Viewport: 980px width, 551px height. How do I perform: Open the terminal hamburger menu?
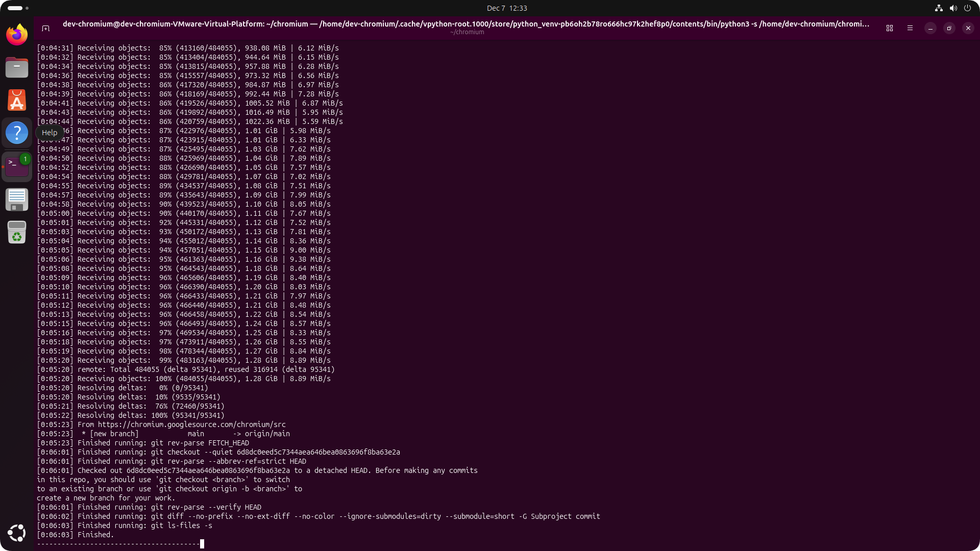point(910,28)
